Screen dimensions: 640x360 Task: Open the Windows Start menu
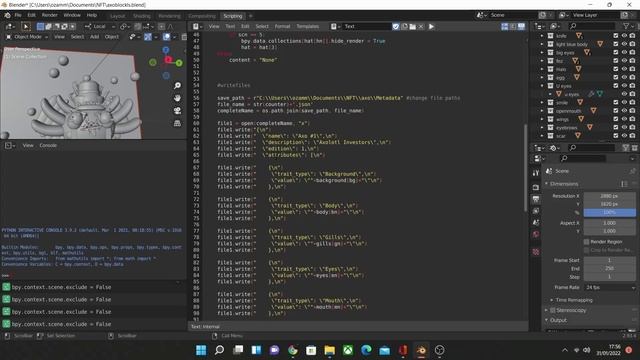(201, 350)
